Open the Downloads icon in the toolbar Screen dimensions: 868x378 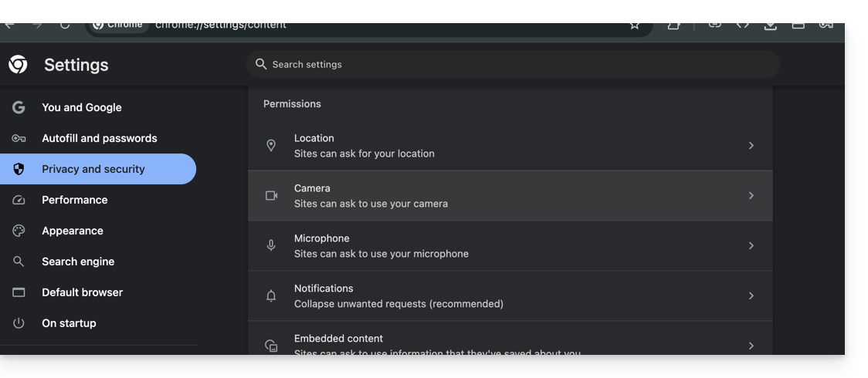coord(770,25)
